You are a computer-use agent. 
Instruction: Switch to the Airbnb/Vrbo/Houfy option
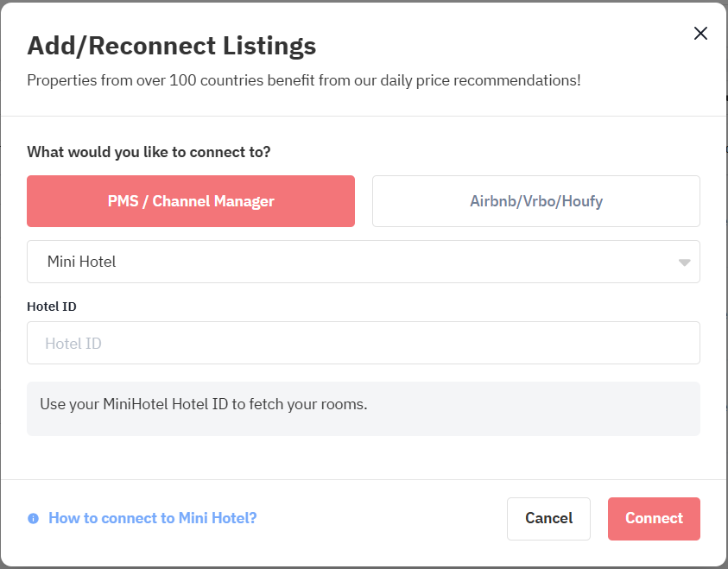pyautogui.click(x=535, y=201)
